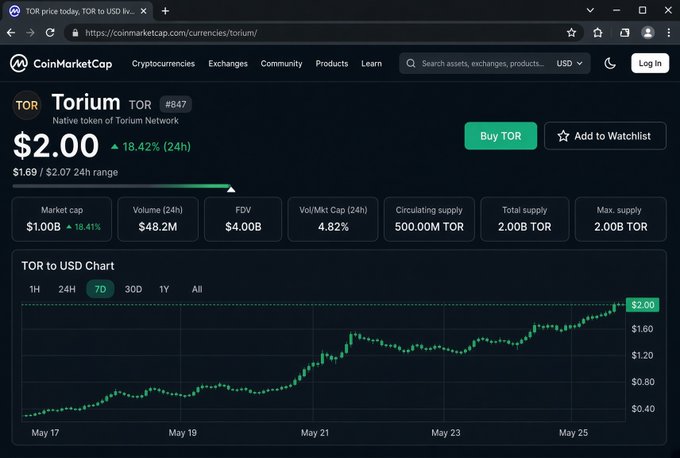
Task: Click the Max. supply 2.00B TOR card
Action: (621, 219)
